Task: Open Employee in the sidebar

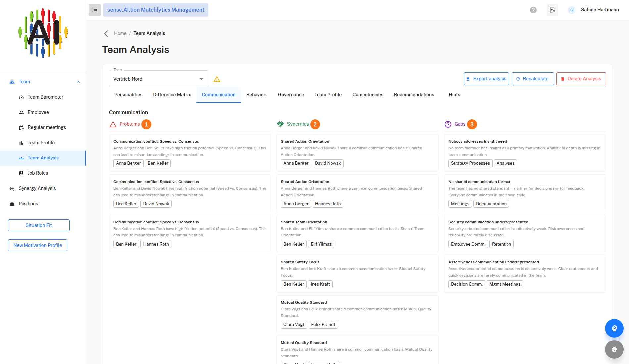Action: tap(43, 112)
